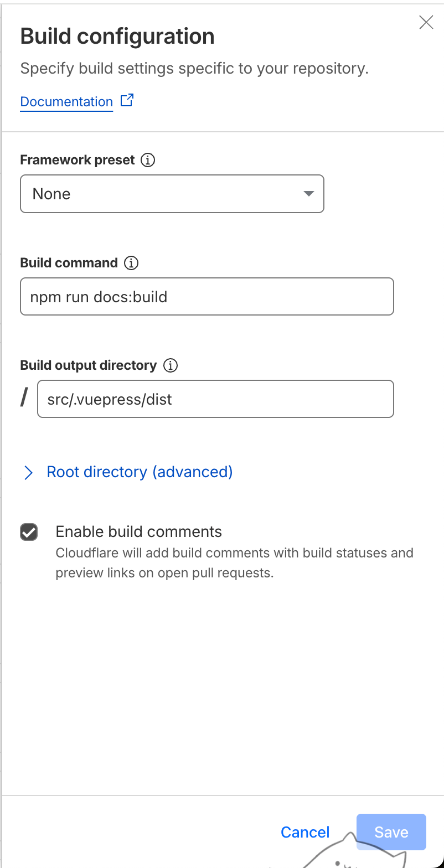Close the Build configuration panel
This screenshot has width=444, height=868.
[426, 22]
